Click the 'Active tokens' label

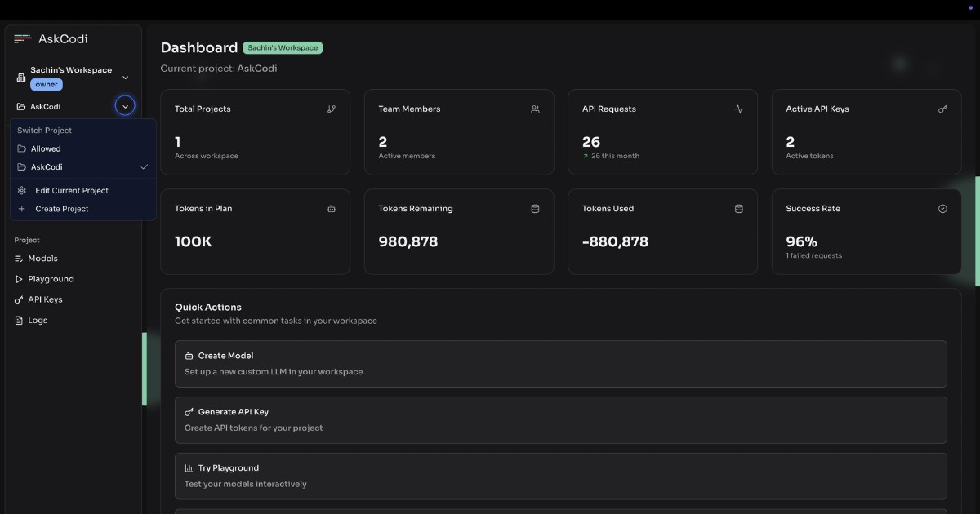pyautogui.click(x=810, y=156)
